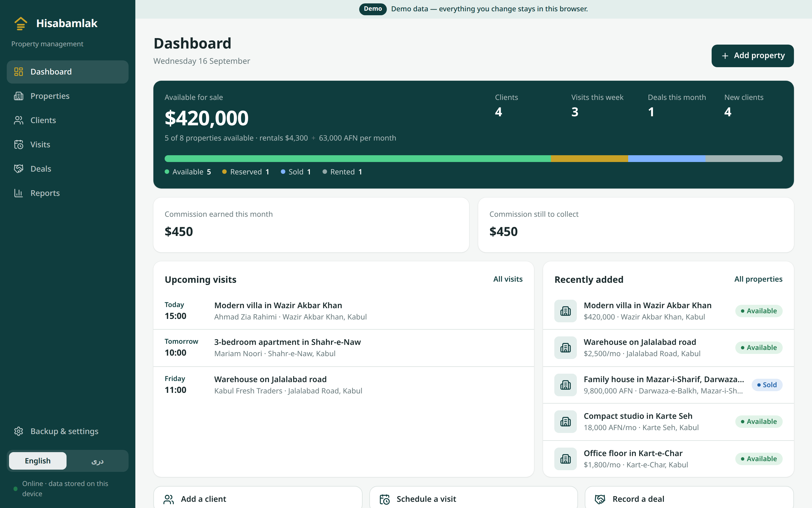Switch language to Dari (دری)
This screenshot has height=508, width=812.
(x=97, y=461)
